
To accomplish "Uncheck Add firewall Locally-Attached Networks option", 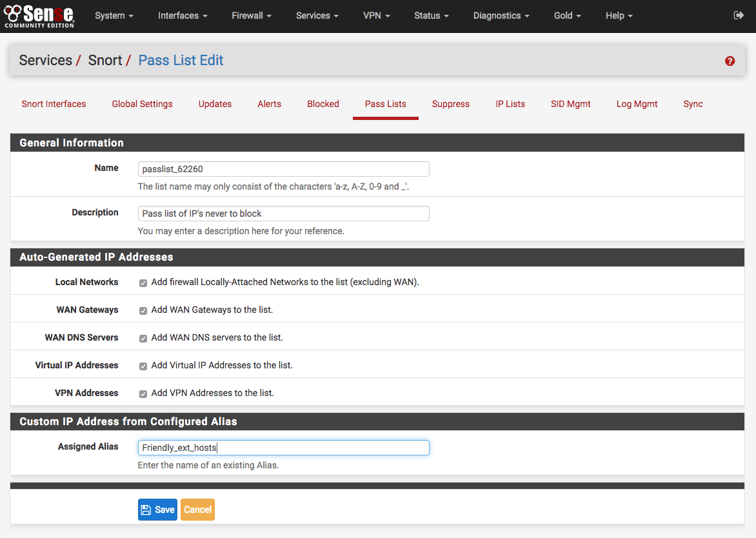I will click(143, 283).
